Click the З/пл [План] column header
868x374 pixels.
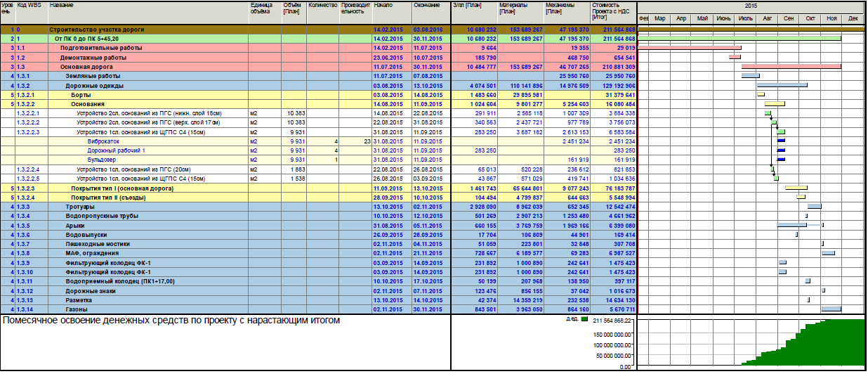[474, 13]
